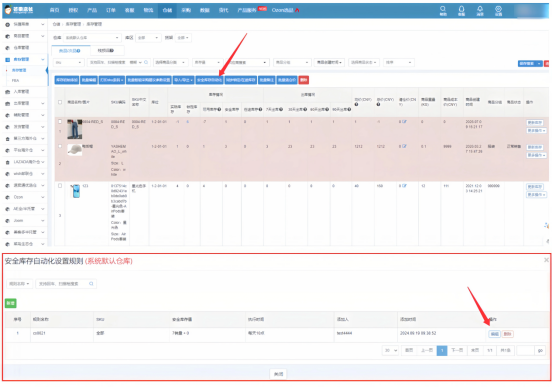Click the Joom sidebar item icon
Screen dimensions: 552x387
pos(7,221)
